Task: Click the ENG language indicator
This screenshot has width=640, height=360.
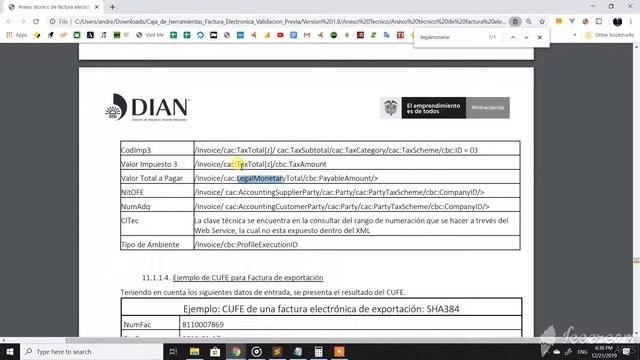Action: pyautogui.click(x=582, y=351)
